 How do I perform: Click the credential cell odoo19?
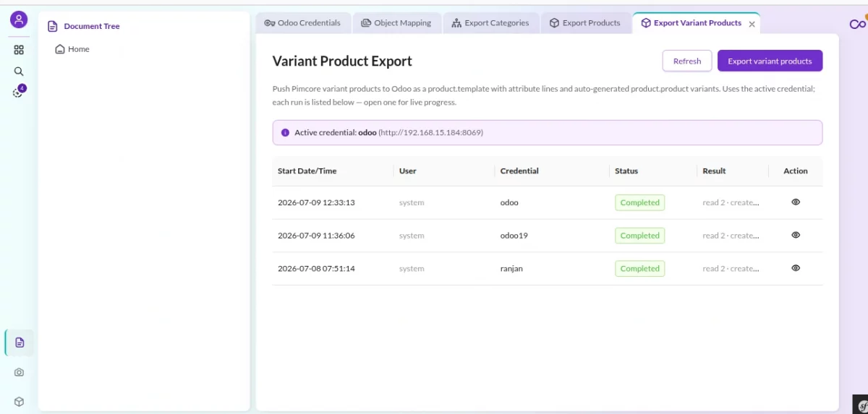[x=514, y=236]
